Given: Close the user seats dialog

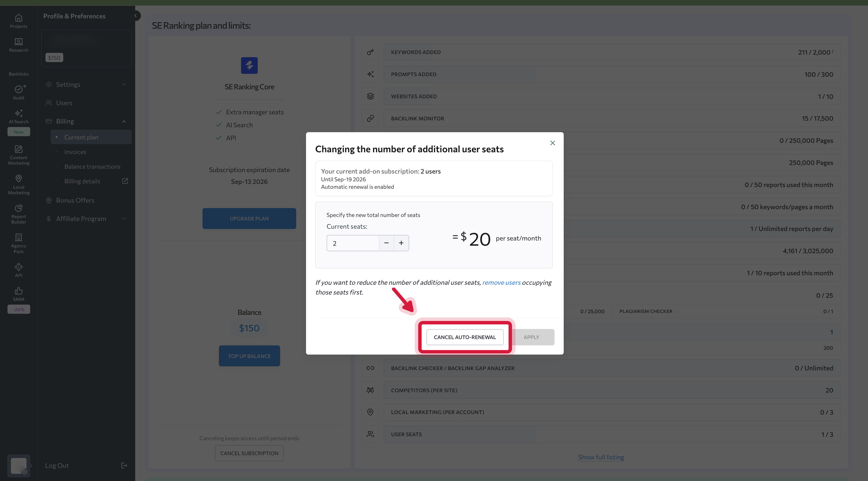Looking at the screenshot, I should coord(552,143).
